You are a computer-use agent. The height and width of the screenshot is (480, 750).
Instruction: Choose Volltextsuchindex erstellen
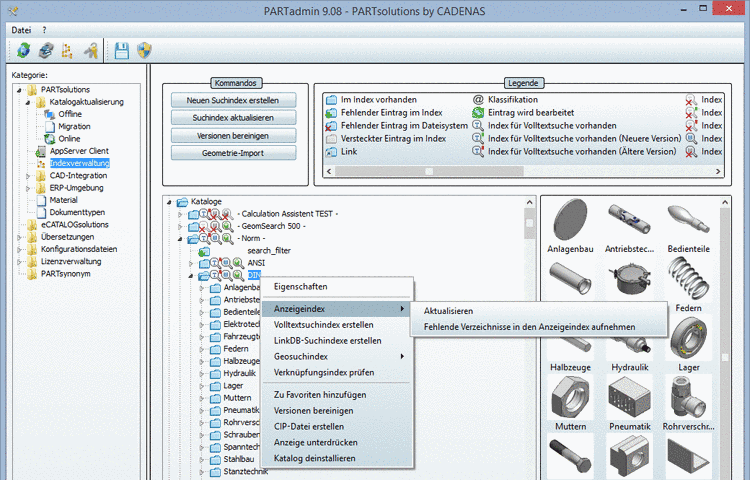click(x=337, y=325)
